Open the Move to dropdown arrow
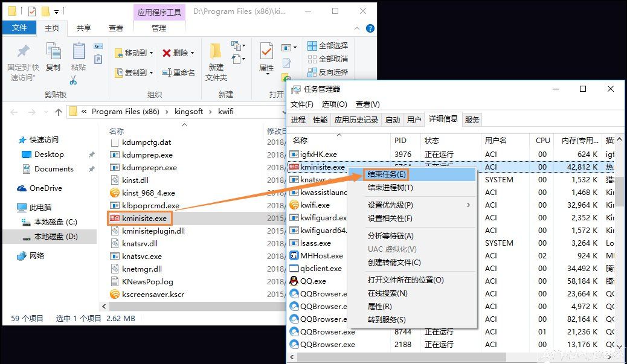 (x=151, y=53)
